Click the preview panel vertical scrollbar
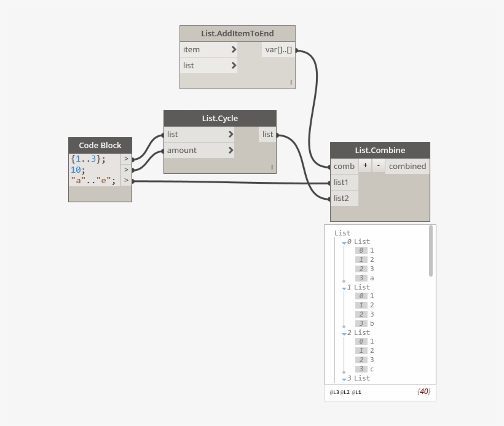The width and height of the screenshot is (504, 426). [431, 251]
